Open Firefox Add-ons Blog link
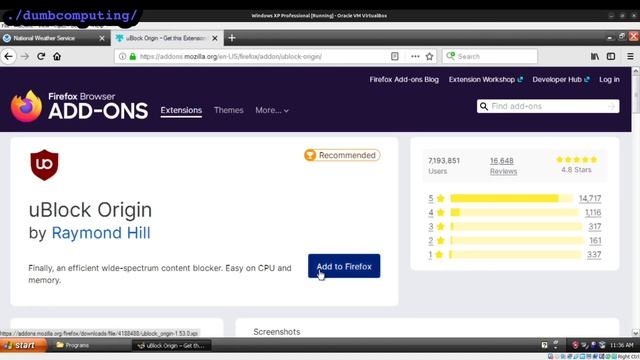 (x=404, y=80)
